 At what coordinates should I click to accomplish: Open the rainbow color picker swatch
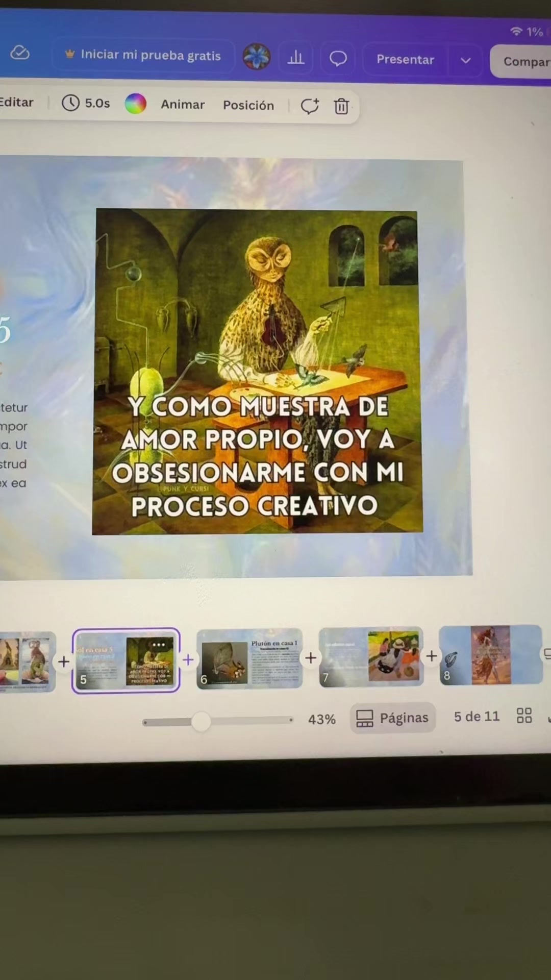click(136, 104)
